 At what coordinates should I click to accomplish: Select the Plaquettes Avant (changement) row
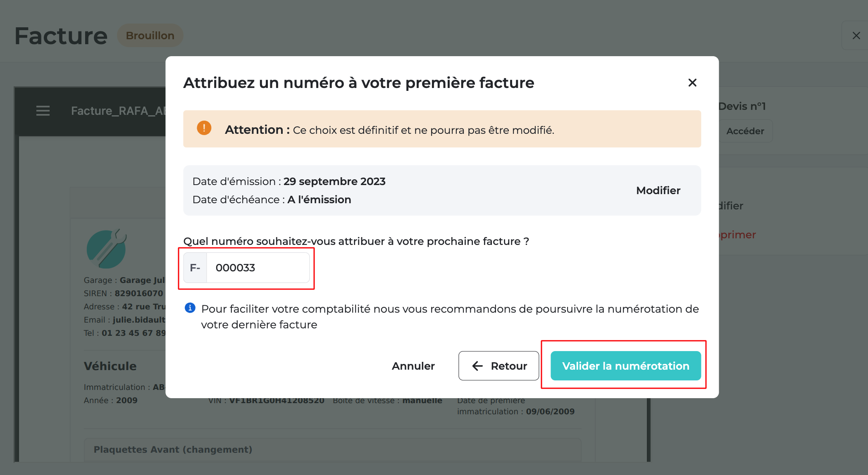(333, 449)
